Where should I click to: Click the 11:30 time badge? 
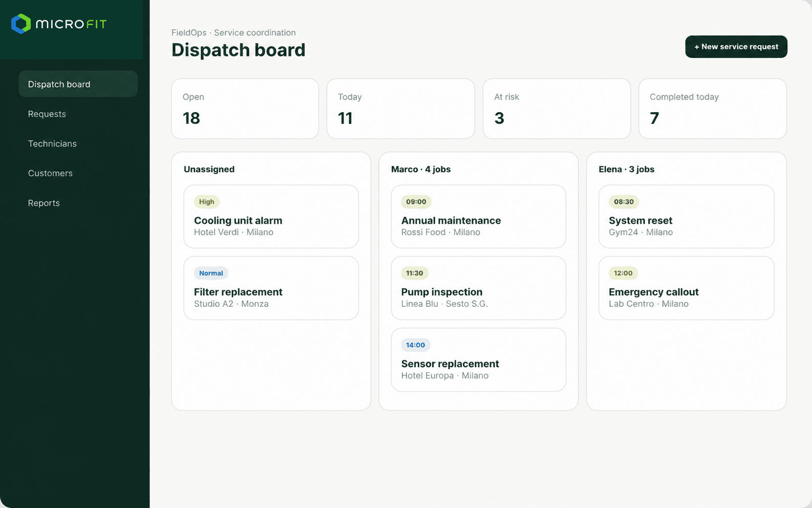tap(415, 273)
